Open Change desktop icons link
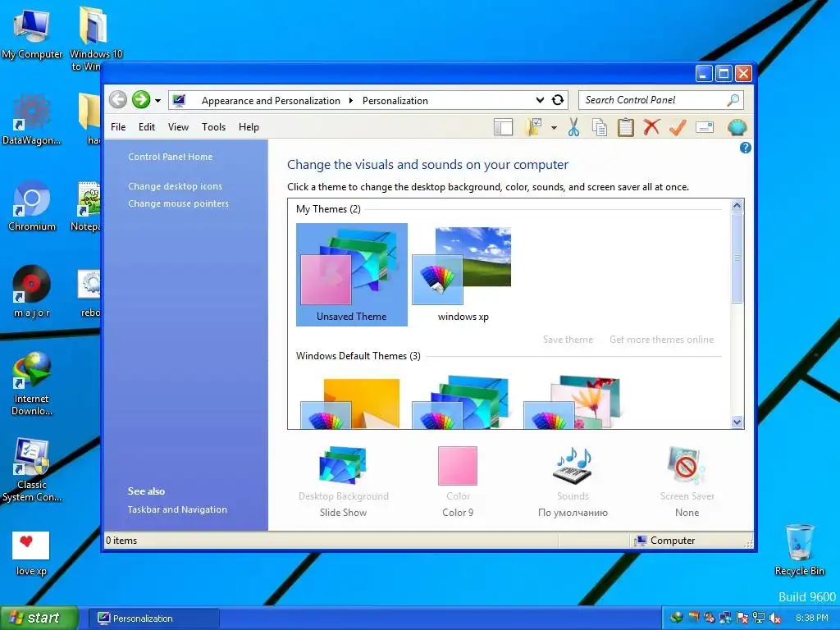Screen dimensions: 840x630 coord(175,186)
